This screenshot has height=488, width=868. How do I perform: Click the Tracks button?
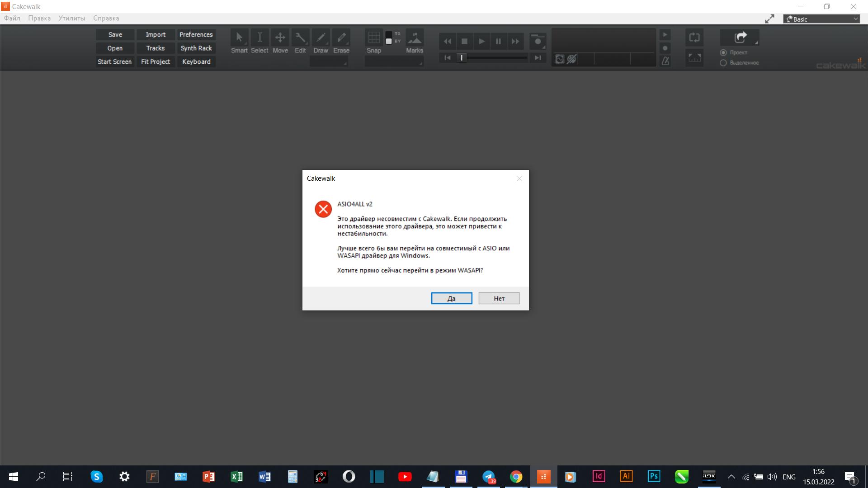(156, 48)
